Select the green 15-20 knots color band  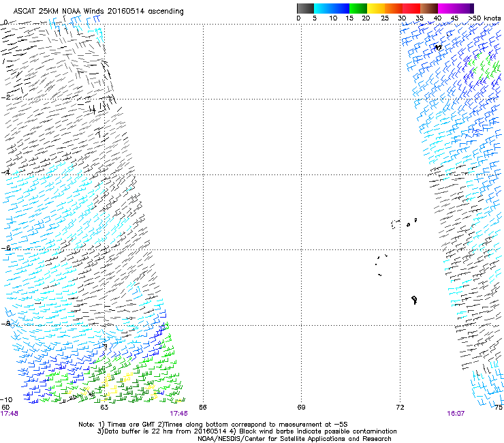pos(358,8)
